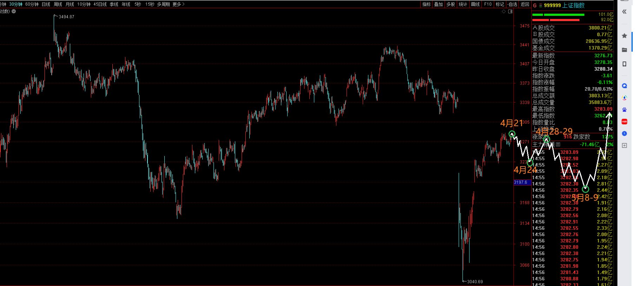Click the 3197.6 price axis marker
Screen dimensions: 644x286
[522, 182]
